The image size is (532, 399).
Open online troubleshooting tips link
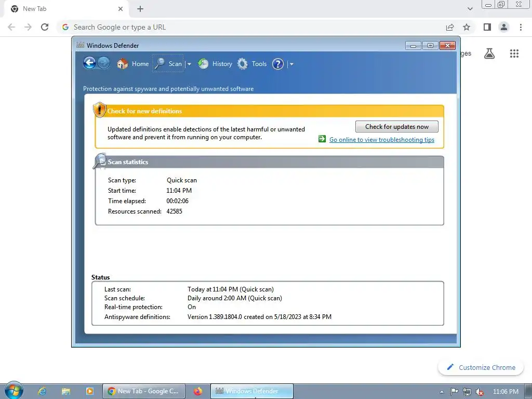click(x=382, y=139)
